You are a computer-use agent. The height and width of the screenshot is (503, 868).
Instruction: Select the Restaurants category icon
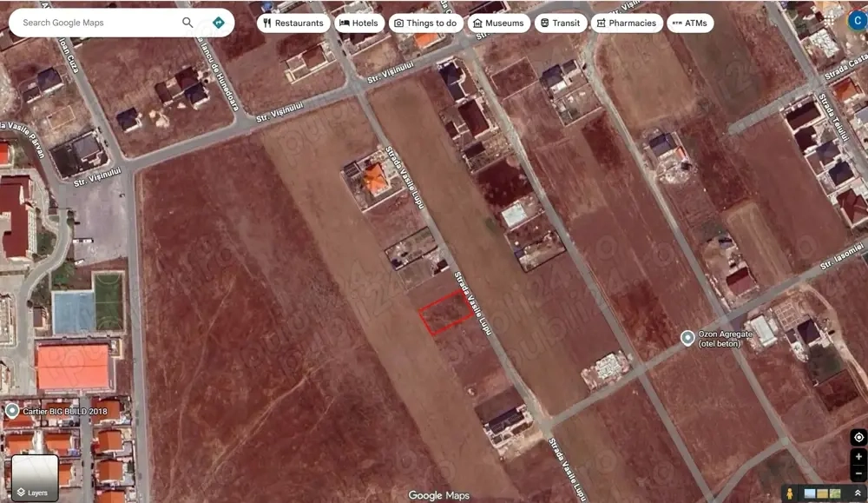point(267,23)
